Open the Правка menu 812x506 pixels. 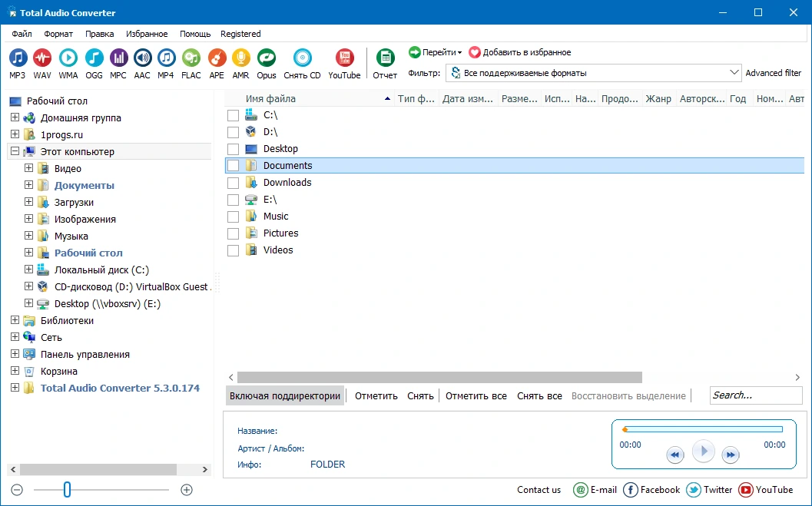[99, 34]
